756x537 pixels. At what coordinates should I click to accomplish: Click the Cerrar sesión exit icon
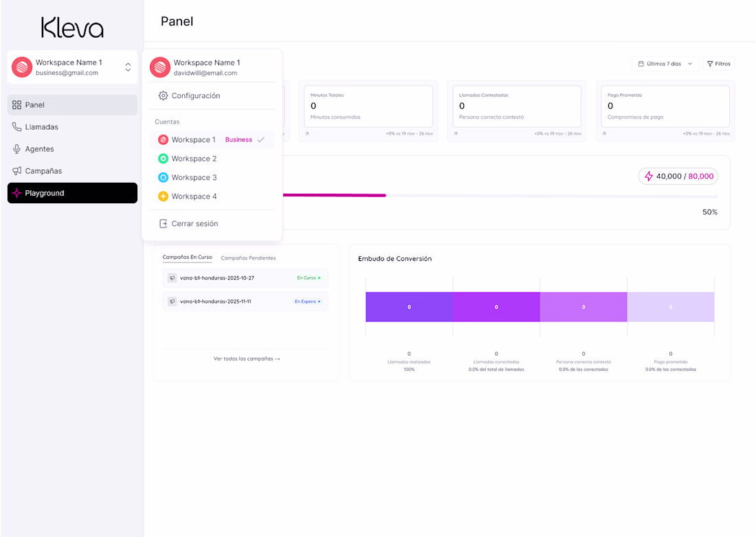164,223
